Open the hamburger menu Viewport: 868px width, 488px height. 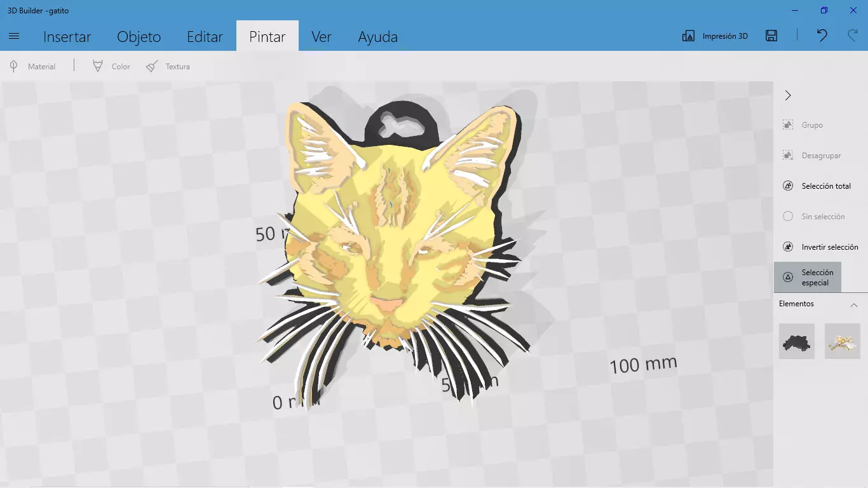click(14, 36)
